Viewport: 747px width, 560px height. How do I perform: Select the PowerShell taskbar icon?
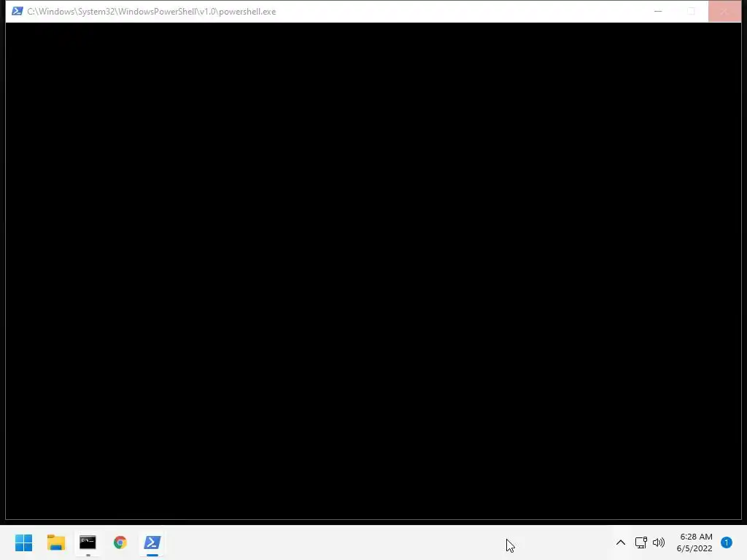[x=152, y=542]
